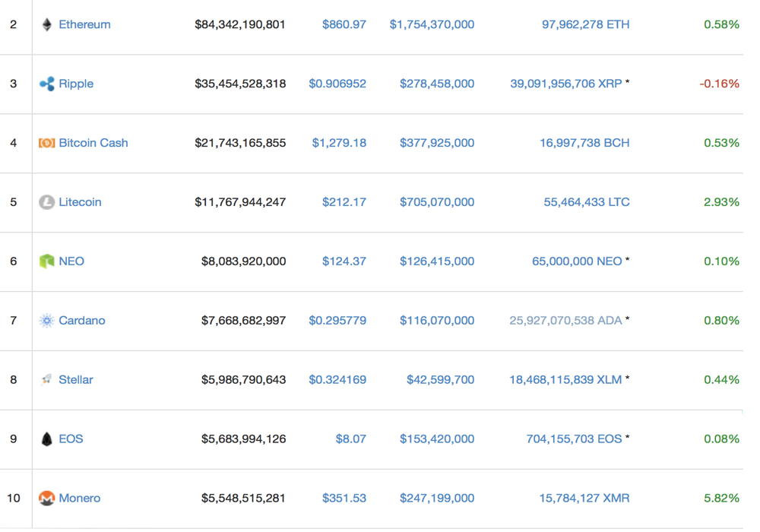Image resolution: width=760 pixels, height=532 pixels.
Task: Click supply 18,468,115,839 XLM
Action: click(565, 379)
